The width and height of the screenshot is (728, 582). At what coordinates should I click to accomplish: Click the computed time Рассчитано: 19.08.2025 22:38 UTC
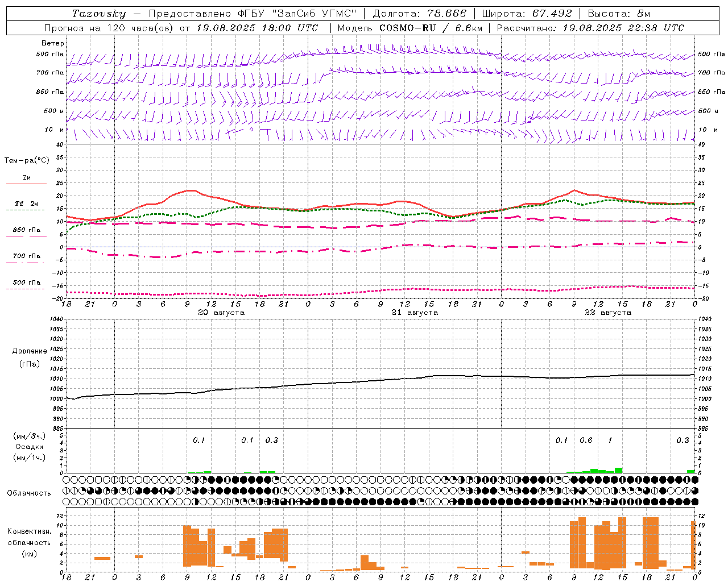click(x=590, y=28)
